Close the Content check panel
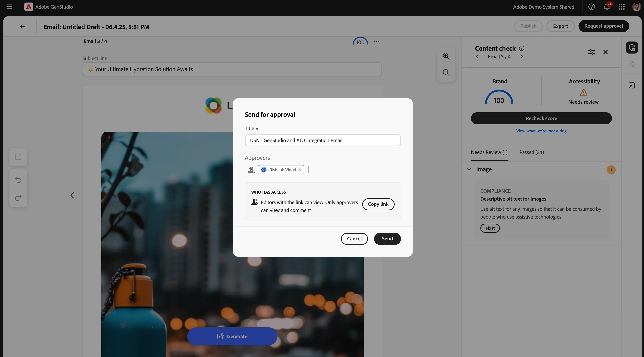Screen dimensions: 644x357 tap(605, 52)
